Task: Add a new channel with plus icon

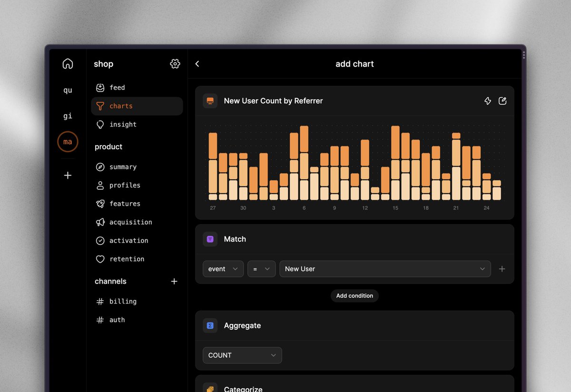Action: [x=174, y=281]
